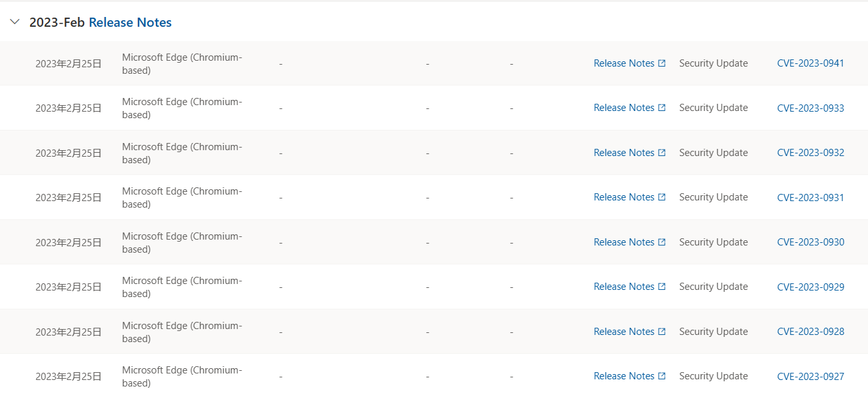Open CVE-2023-0931 details link
Viewport: 868px width, 395px height.
(x=810, y=197)
